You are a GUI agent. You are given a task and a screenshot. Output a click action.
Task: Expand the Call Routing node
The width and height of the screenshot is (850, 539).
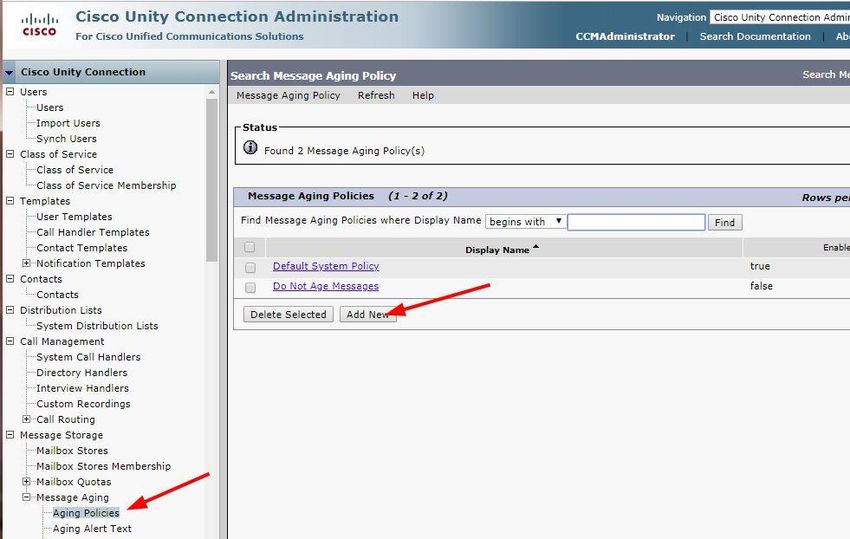click(x=26, y=419)
